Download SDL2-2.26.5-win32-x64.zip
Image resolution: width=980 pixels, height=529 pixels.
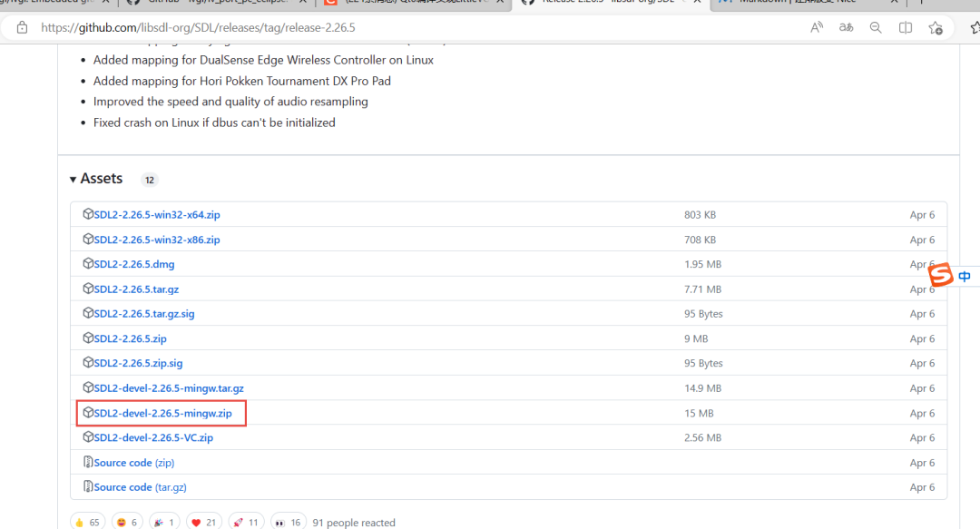click(x=157, y=214)
